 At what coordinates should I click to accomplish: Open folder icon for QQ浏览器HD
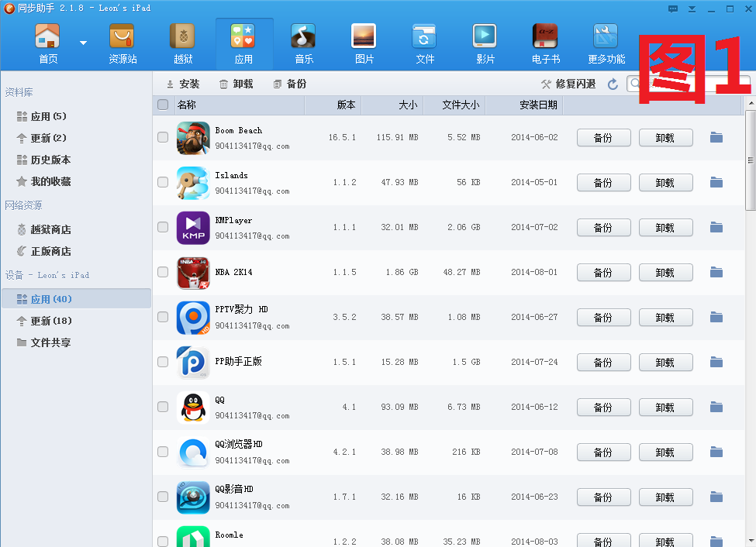(716, 452)
